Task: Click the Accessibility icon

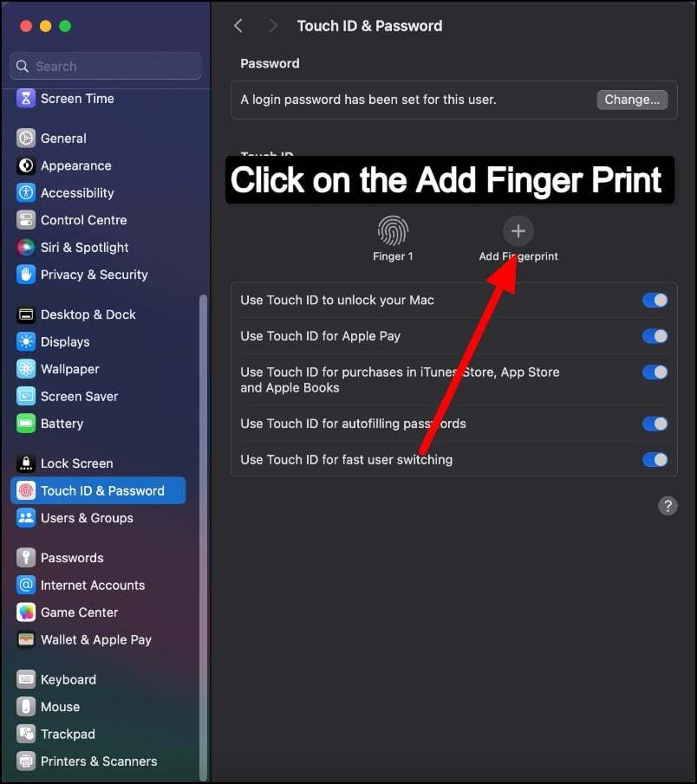Action: click(26, 192)
